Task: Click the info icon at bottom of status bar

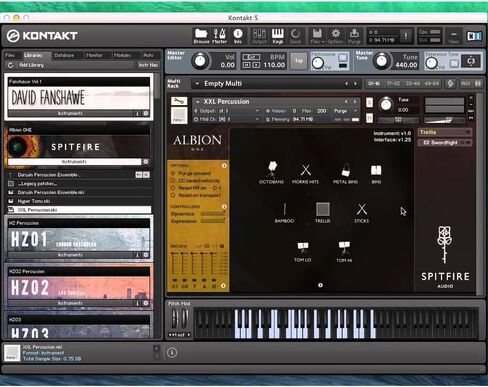Action: (172, 352)
